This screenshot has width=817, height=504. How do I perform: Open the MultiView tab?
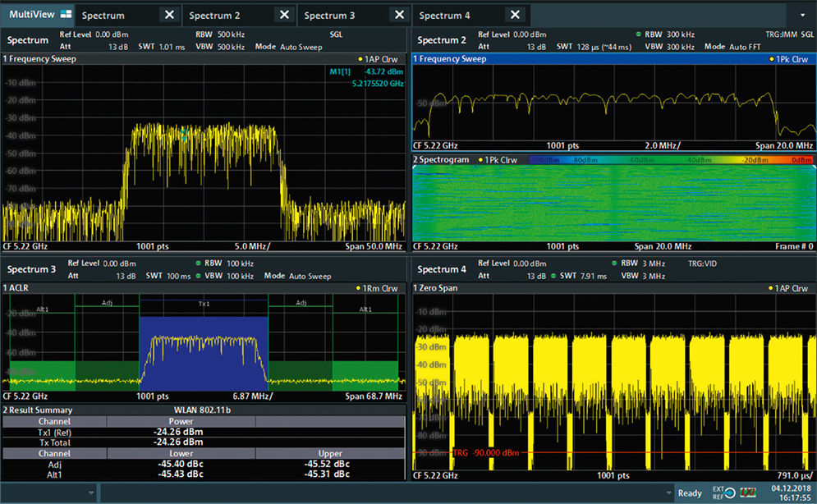(33, 15)
